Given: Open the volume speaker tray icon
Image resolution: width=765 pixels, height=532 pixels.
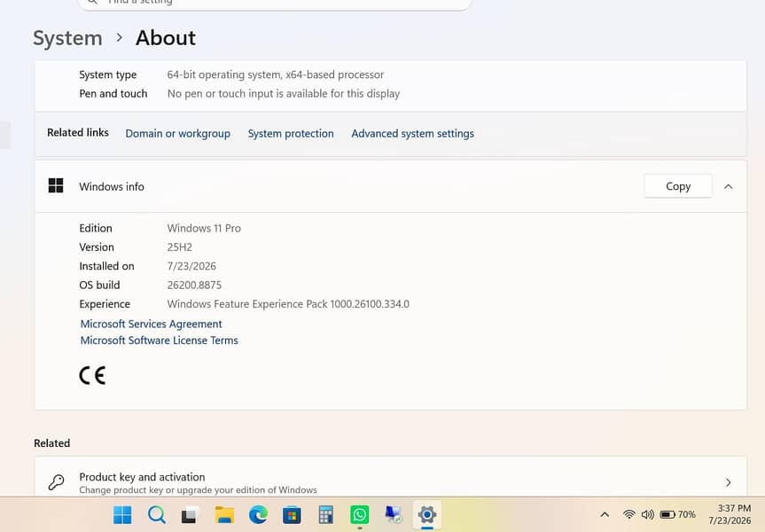Looking at the screenshot, I should (x=647, y=514).
